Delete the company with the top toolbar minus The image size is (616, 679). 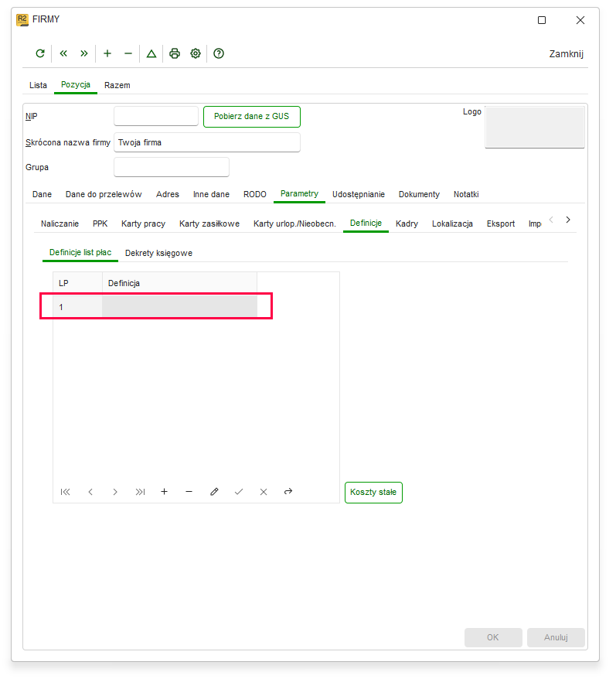[128, 53]
